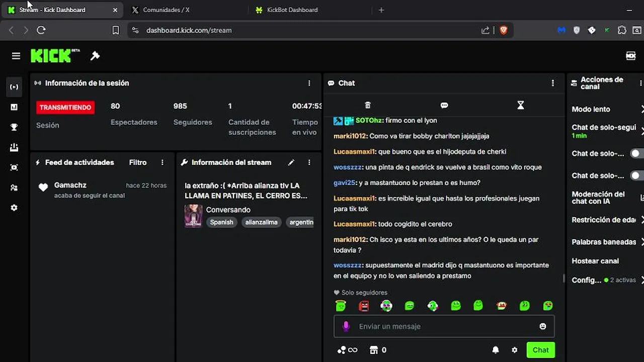Close the Stream - Kick Dashboard tab
Viewport: 644px width, 362px height.
pos(115,10)
